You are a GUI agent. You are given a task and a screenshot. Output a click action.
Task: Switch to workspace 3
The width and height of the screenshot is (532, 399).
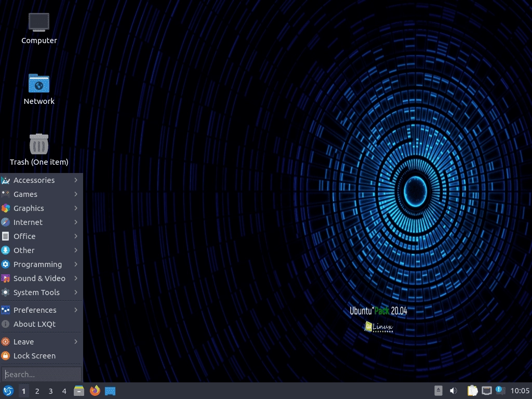(x=50, y=391)
